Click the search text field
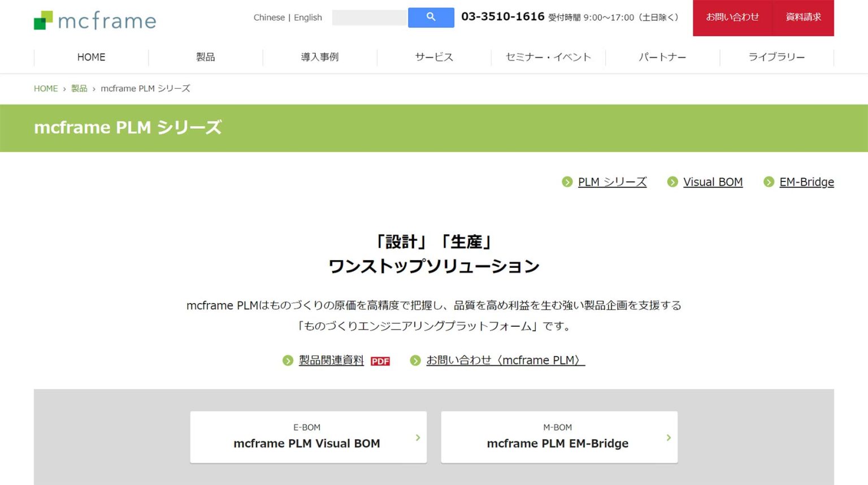This screenshot has height=485, width=868. click(370, 18)
